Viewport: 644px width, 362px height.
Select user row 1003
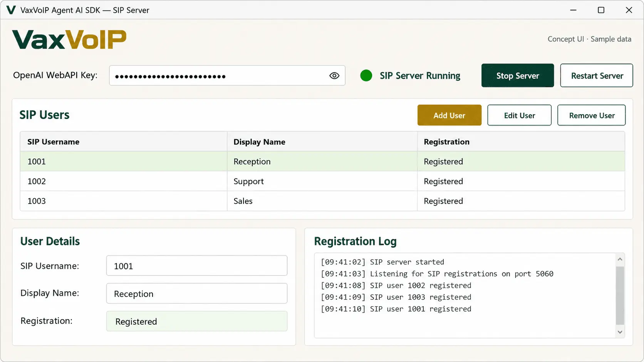pyautogui.click(x=322, y=201)
